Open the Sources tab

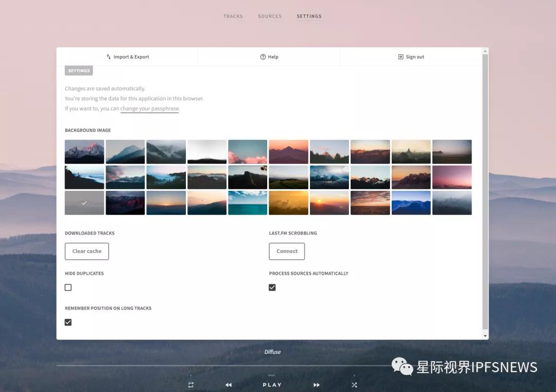pyautogui.click(x=269, y=16)
